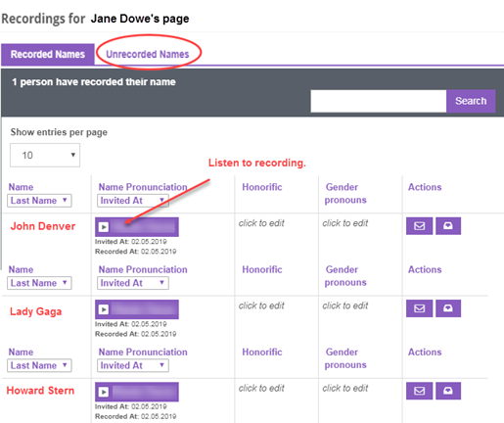Click Howard Stern's recording waveform bar
Viewport: 504px width, 423px height.
pos(144,392)
